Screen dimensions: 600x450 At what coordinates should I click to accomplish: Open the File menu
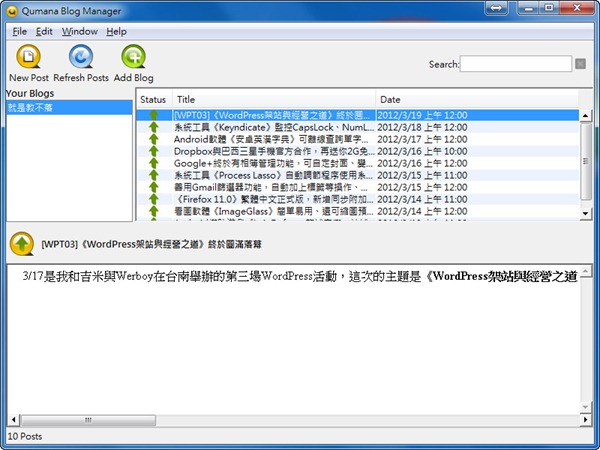(x=20, y=31)
